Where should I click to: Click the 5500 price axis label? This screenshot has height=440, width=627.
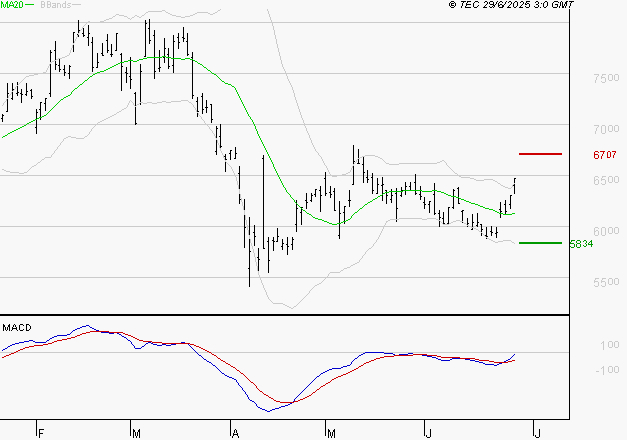tap(606, 282)
